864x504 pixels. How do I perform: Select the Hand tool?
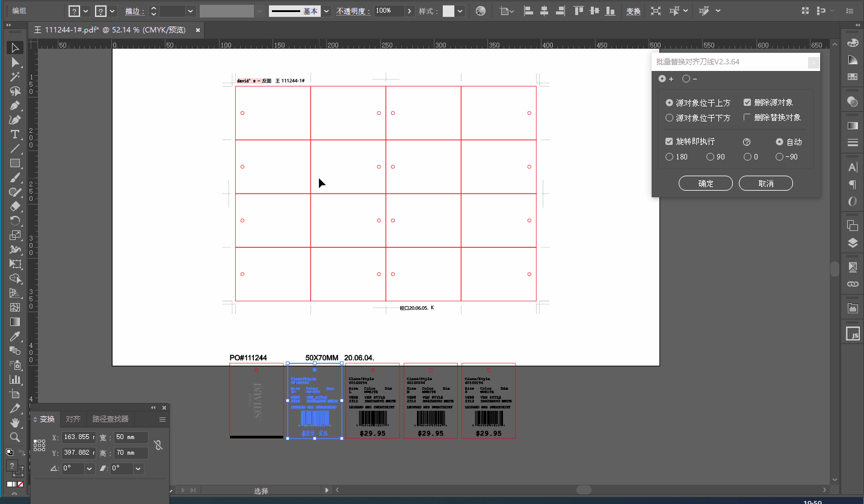coord(16,423)
